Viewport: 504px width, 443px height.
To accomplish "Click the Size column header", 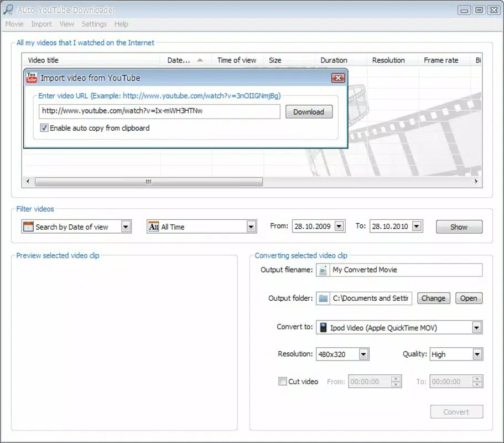I will (289, 60).
